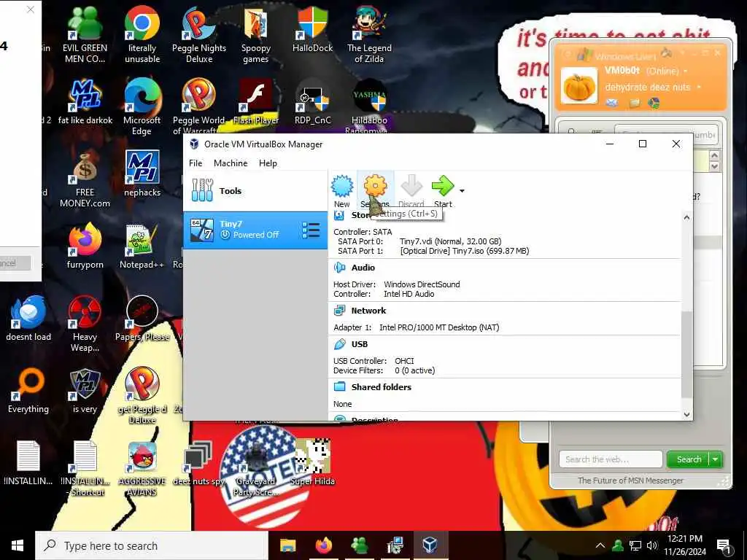This screenshot has height=560, width=747.
Task: Open the Machine menu in VirtualBox
Action: tap(231, 163)
